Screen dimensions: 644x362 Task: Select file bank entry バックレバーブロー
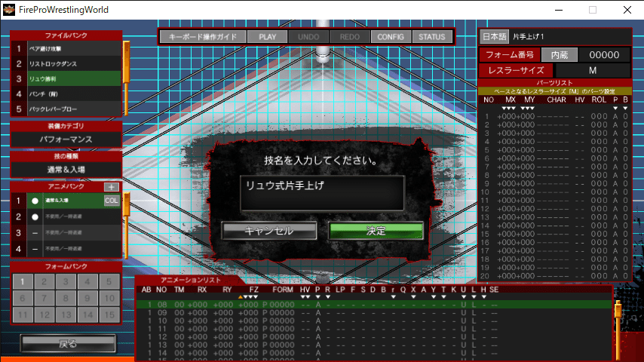click(66, 109)
